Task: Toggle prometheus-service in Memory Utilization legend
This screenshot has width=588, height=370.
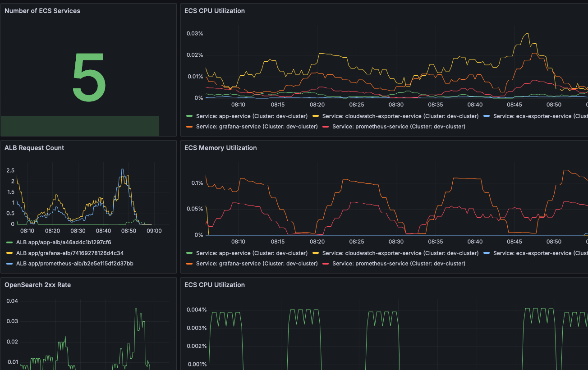Action: 399,263
